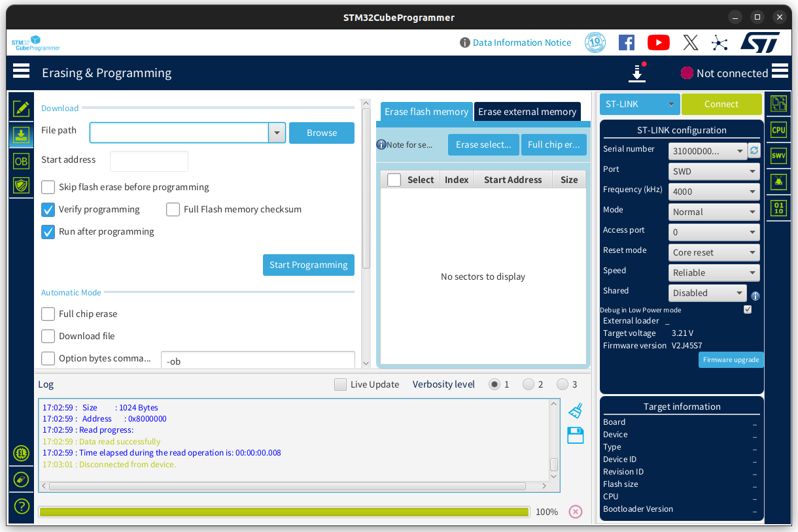This screenshot has width=798, height=532.
Task: Switch to Erase external memory tab
Action: 527,112
